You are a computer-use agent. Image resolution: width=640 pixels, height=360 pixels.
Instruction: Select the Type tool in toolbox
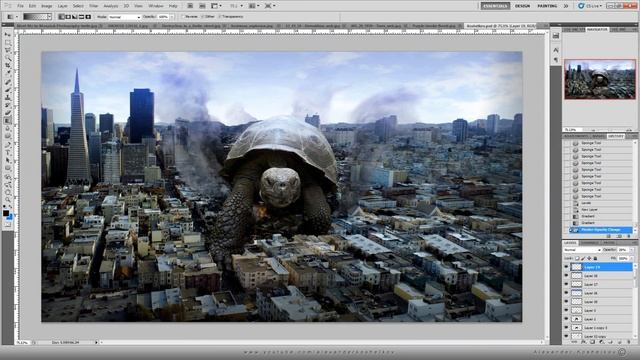coord(8,152)
